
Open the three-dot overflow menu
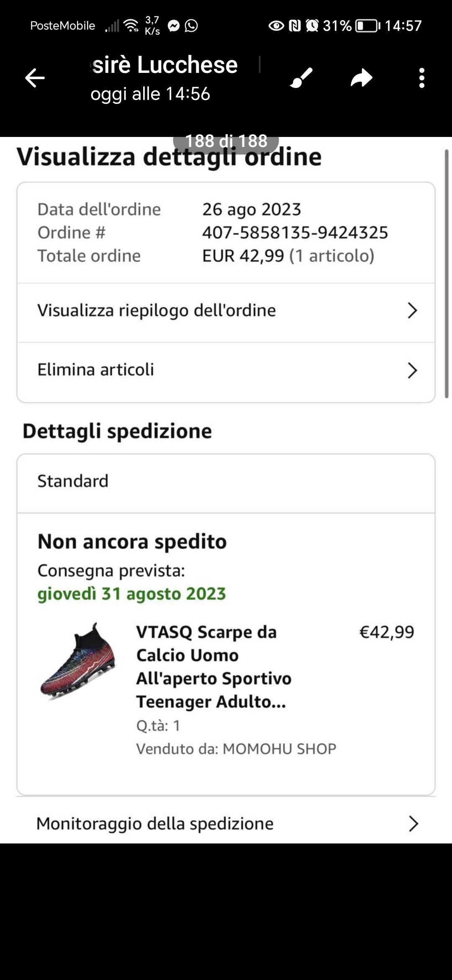click(421, 78)
